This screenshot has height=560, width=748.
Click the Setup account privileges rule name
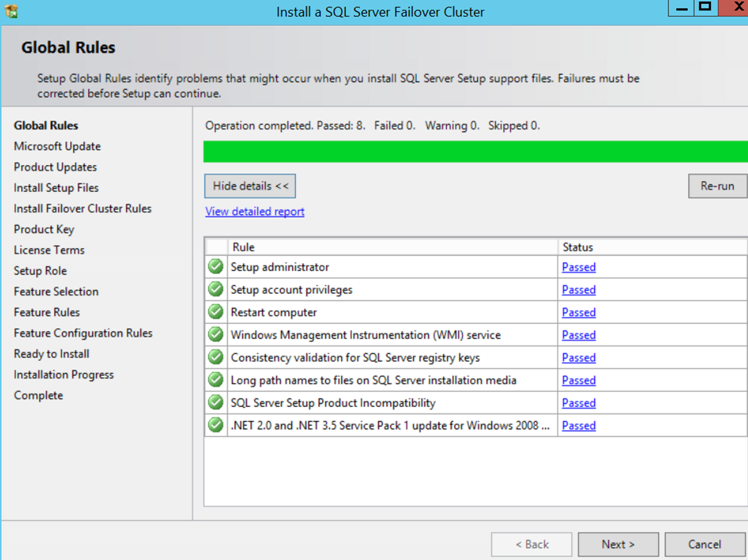point(292,290)
